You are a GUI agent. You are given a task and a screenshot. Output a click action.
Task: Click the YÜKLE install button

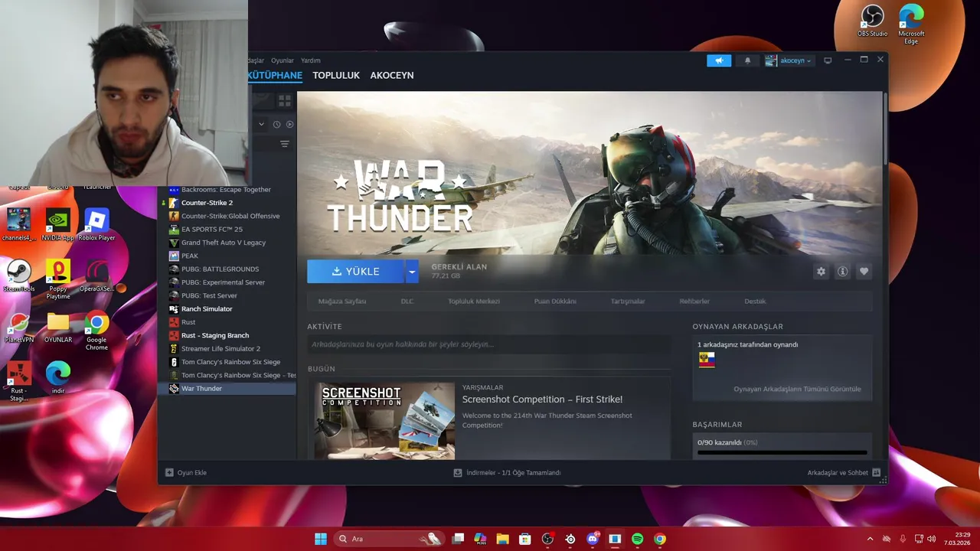(x=356, y=272)
